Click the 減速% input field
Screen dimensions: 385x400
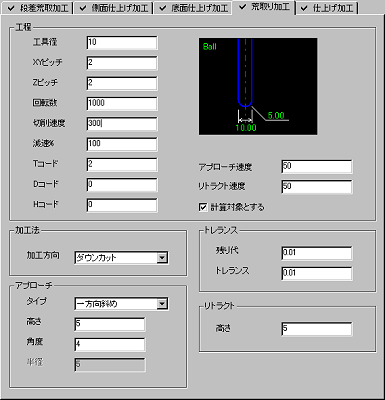122,144
